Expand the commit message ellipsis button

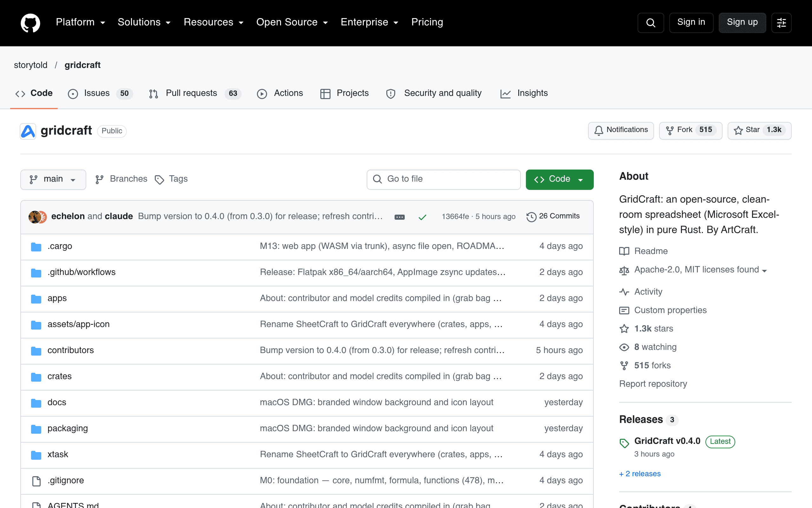point(399,217)
